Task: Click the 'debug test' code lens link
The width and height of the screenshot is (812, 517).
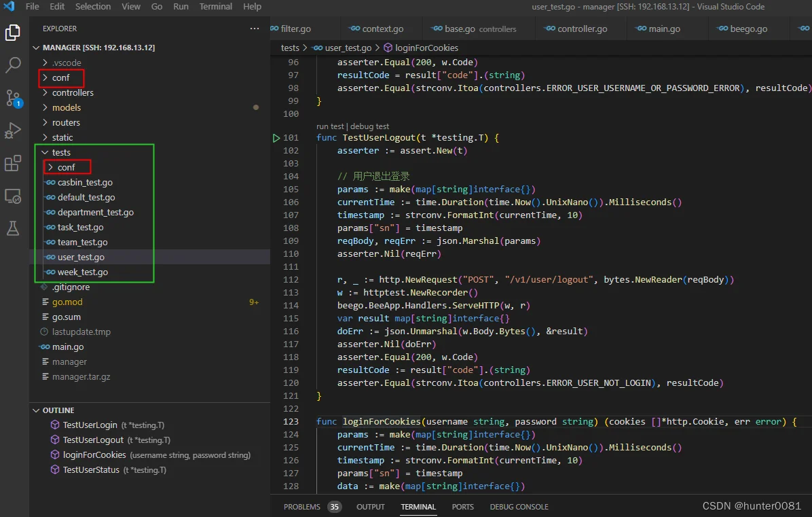Action: point(369,126)
